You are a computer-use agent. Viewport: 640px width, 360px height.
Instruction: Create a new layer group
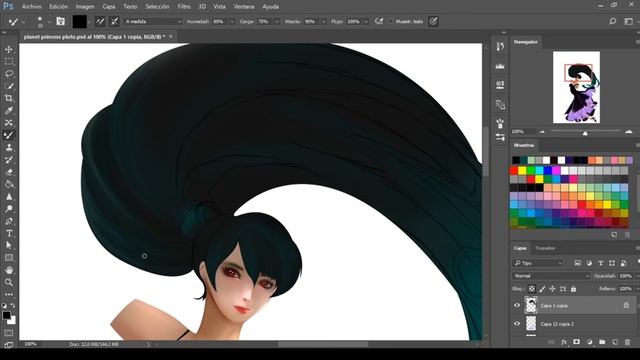click(x=602, y=342)
